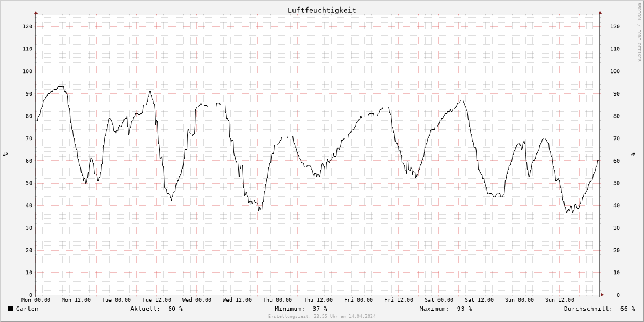This screenshot has width=644, height=322.
Task: Select the "Durchschnitt: 66 %" statistic
Action: click(599, 309)
